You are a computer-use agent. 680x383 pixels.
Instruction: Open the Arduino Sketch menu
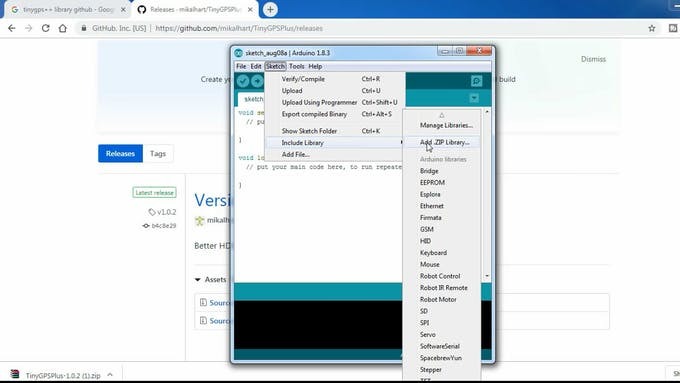pyautogui.click(x=275, y=66)
